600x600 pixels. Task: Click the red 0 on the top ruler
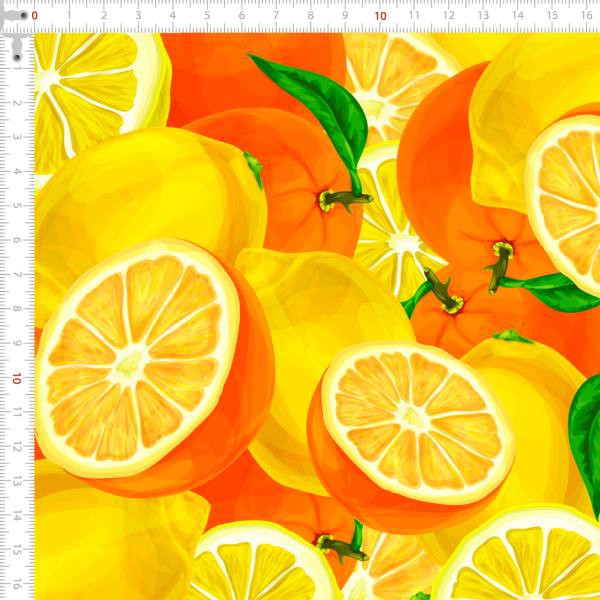35,16
